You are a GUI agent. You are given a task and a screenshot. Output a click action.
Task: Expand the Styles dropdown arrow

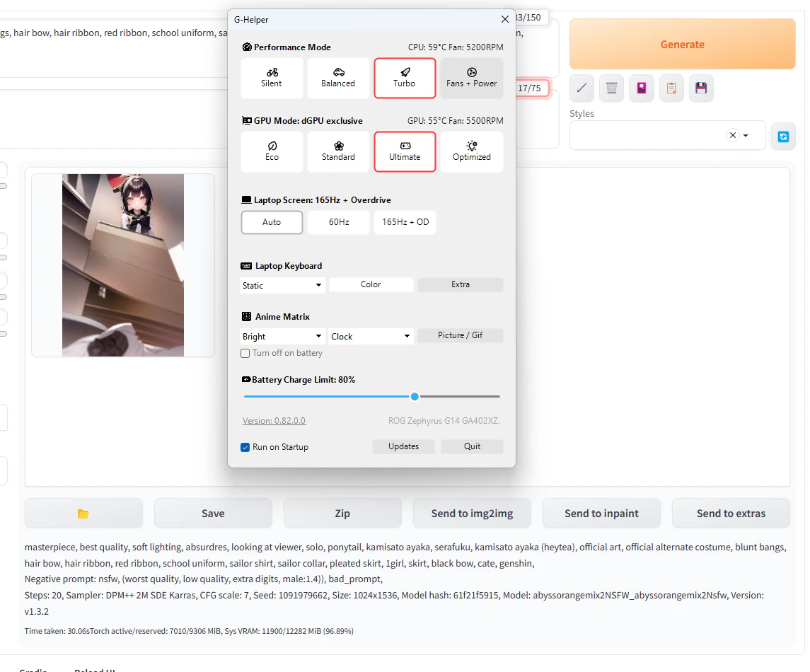point(746,136)
